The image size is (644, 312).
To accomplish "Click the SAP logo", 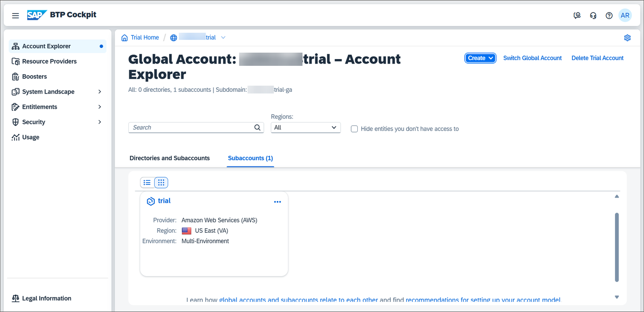I will tap(37, 15).
